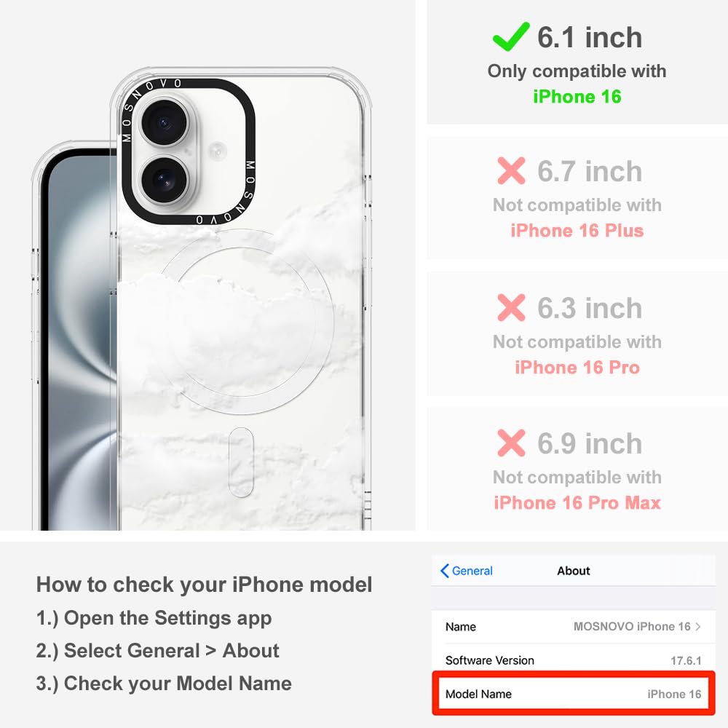Click the green iPhone 16 text
Screen dimensions: 728x728
(577, 97)
